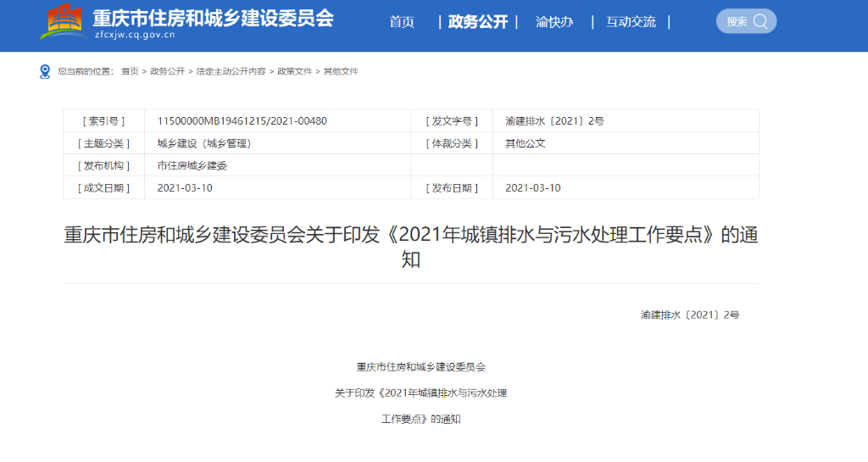Click the blue location pin icon
The image size is (868, 462).
tap(45, 71)
